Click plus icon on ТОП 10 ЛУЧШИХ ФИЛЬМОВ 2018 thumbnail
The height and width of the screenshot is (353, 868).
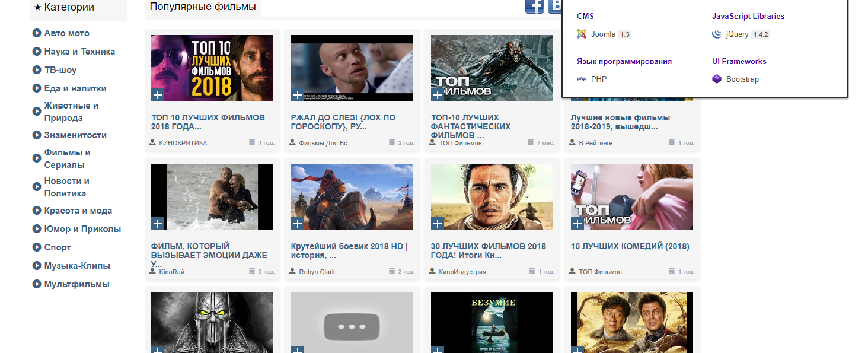click(158, 95)
